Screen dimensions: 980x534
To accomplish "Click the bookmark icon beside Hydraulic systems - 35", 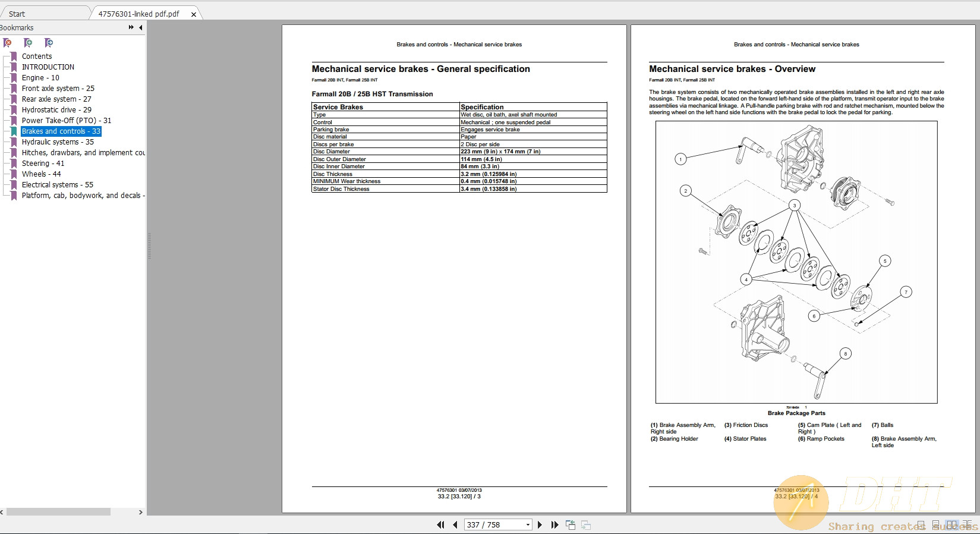I will 14,142.
